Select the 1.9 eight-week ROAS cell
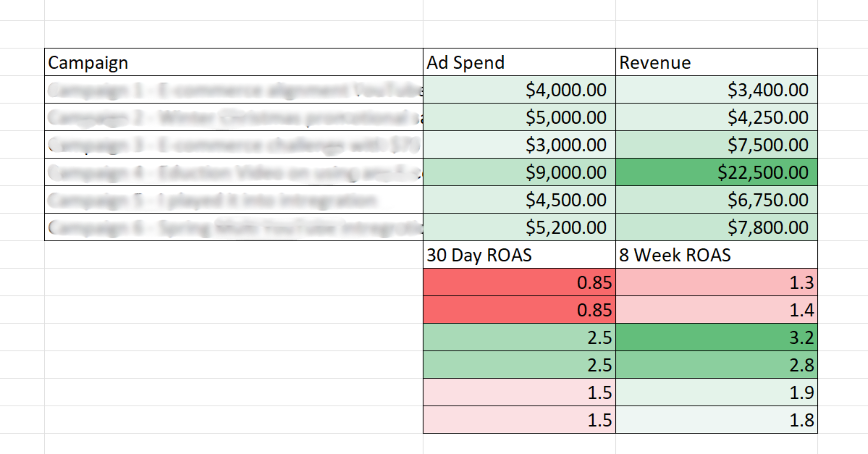 coord(716,392)
